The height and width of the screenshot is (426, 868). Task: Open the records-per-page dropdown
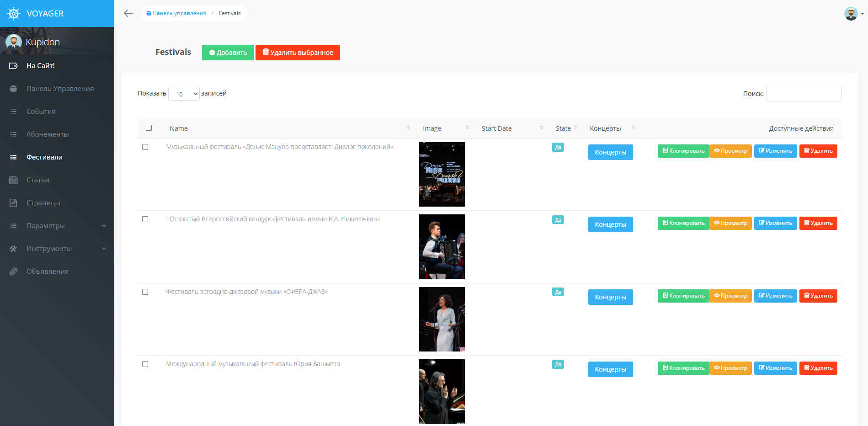click(184, 94)
